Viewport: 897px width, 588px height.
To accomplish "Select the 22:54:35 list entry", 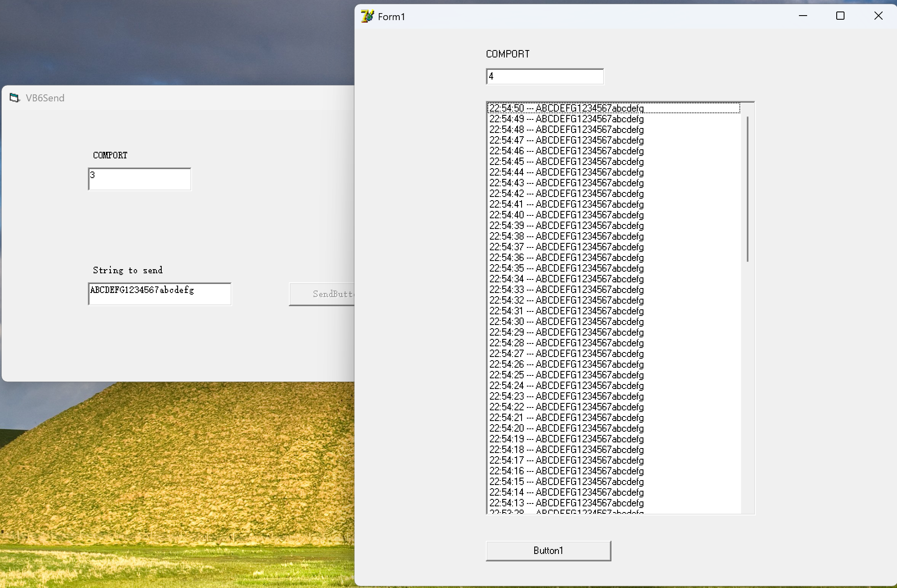I will pyautogui.click(x=566, y=268).
